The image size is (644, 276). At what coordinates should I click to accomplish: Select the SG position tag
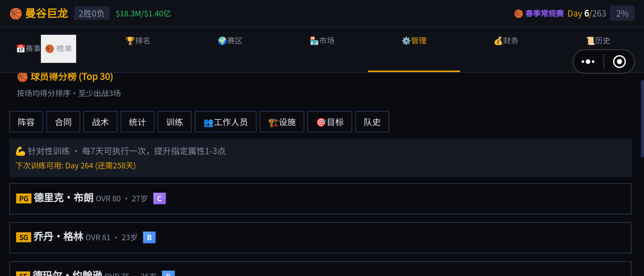click(x=24, y=237)
